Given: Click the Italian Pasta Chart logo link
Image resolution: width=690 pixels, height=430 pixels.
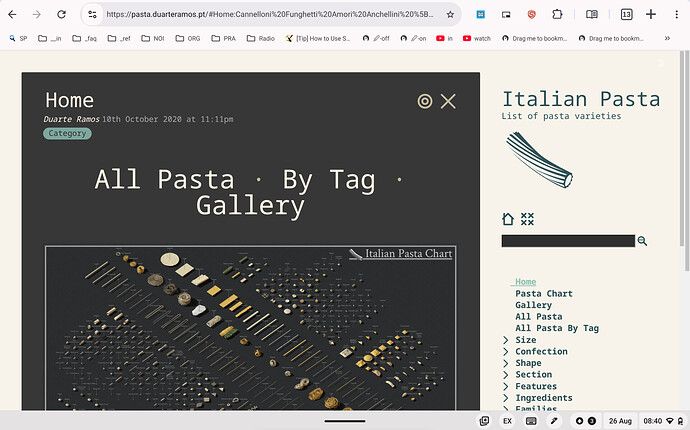Looking at the screenshot, I should 400,254.
